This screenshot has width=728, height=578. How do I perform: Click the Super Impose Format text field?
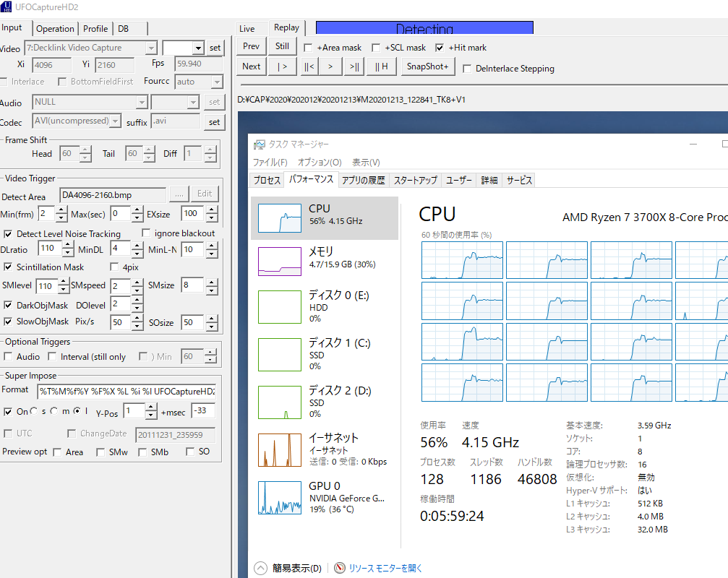127,391
